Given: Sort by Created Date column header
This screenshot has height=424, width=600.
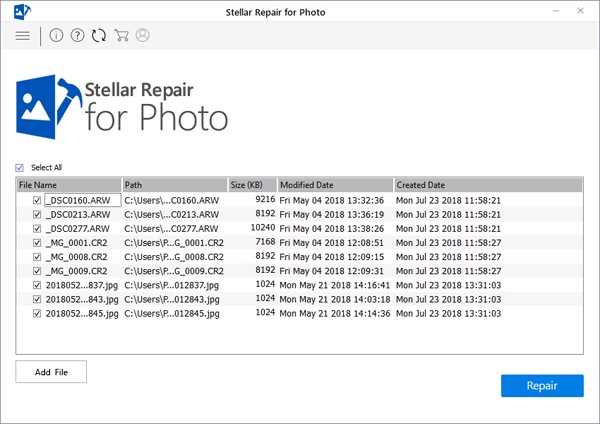Looking at the screenshot, I should click(x=488, y=185).
